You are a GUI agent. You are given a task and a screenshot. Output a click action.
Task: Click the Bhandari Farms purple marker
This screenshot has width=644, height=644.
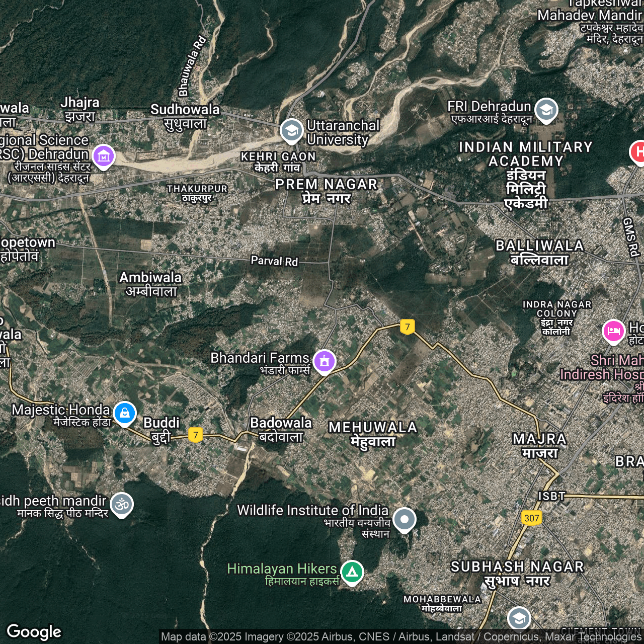325,361
